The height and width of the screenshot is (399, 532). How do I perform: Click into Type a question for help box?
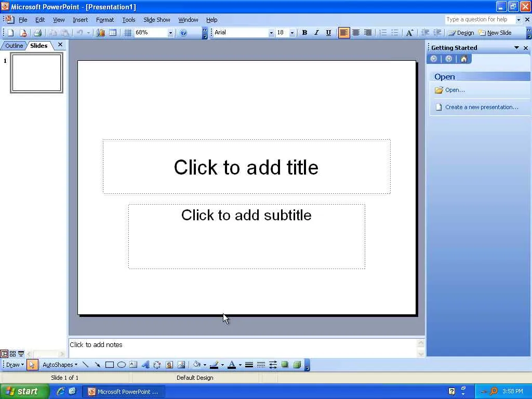[480, 19]
